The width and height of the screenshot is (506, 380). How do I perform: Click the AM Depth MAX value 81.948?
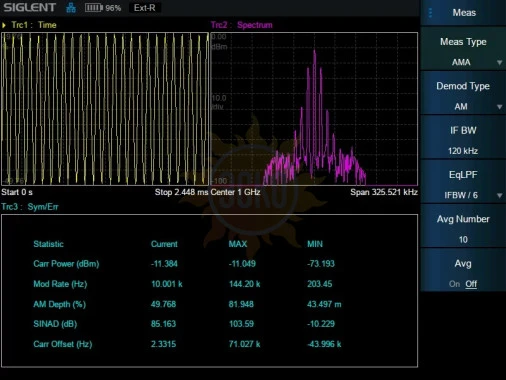[241, 304]
